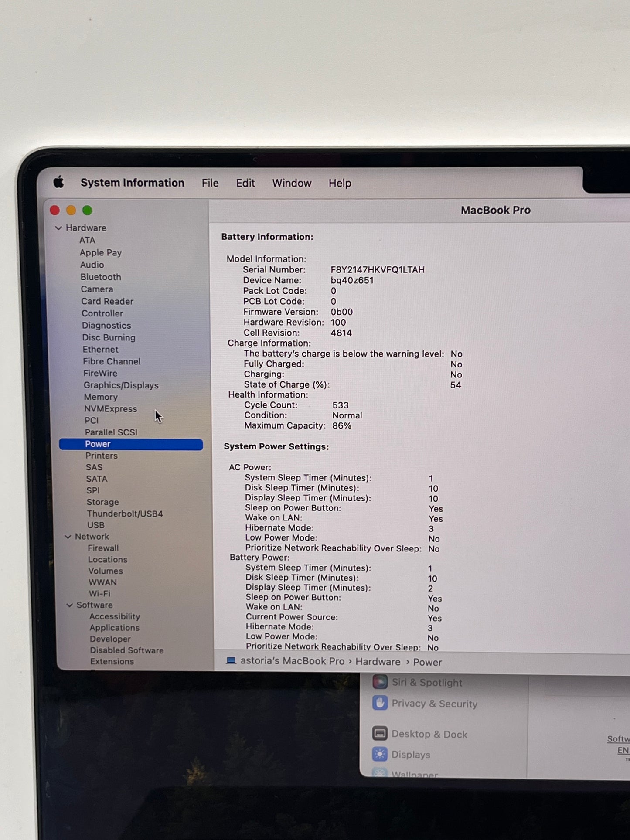This screenshot has height=840, width=630.
Task: Click the battery serial number F8Y2147HKVFQ1LTAH
Action: (x=378, y=270)
